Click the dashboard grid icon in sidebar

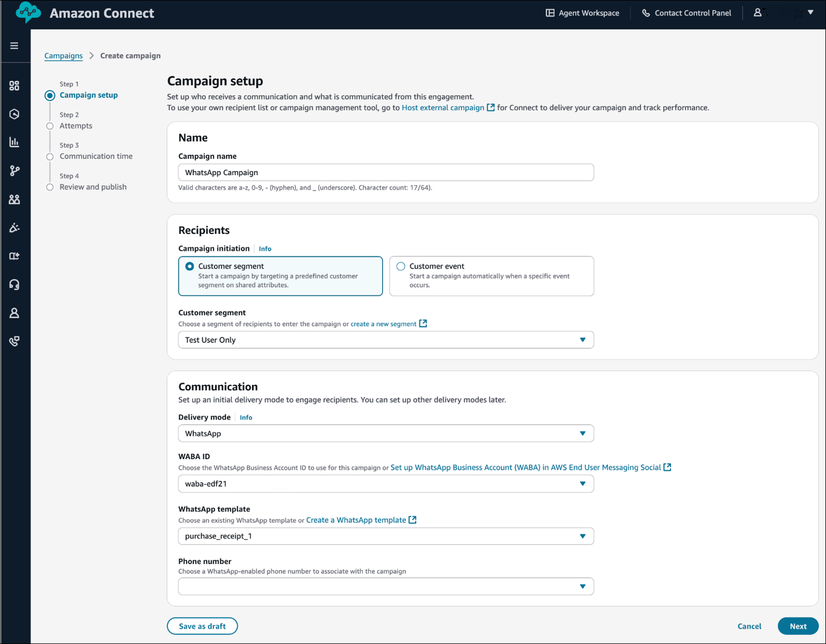(14, 86)
